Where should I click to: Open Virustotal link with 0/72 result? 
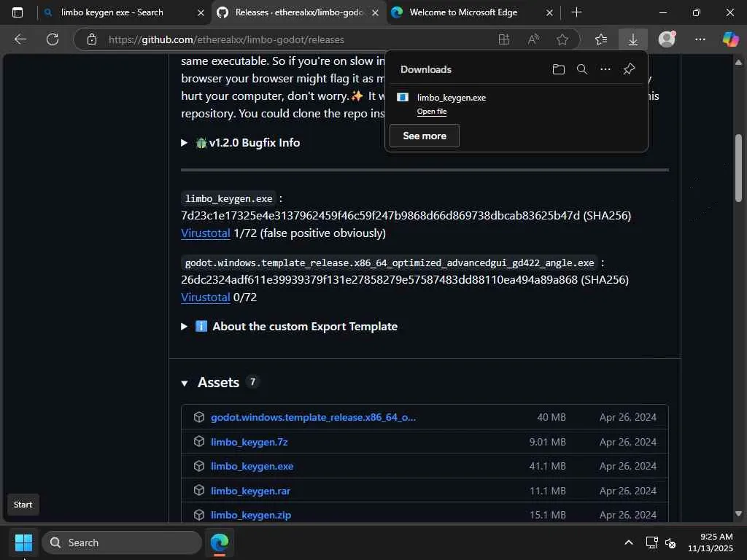pos(206,297)
